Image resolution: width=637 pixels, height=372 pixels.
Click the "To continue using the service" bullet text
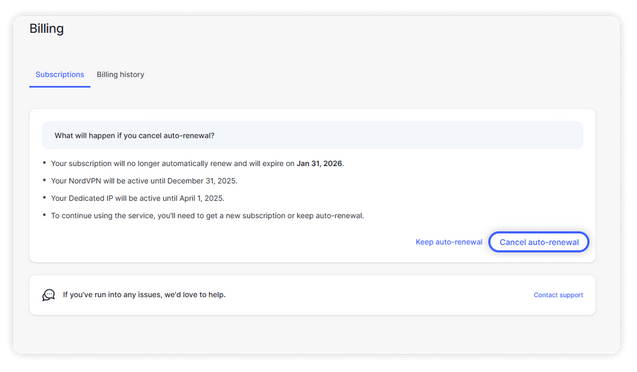coord(207,216)
